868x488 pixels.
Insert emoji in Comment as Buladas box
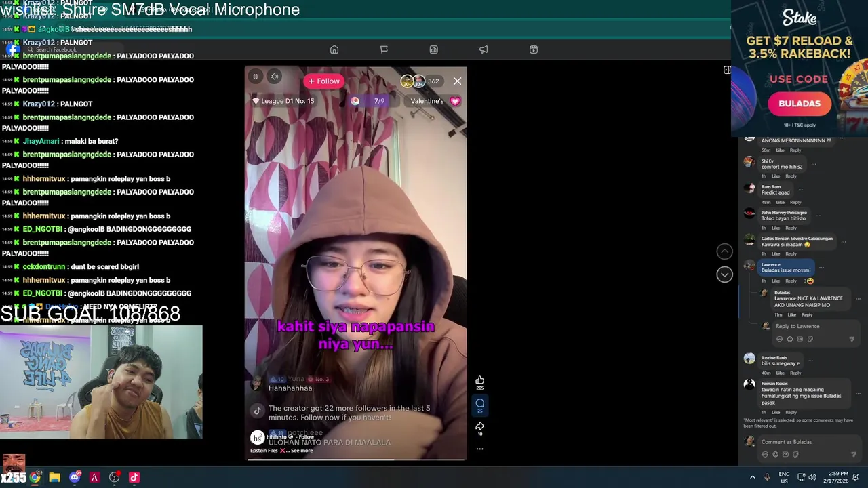(x=775, y=454)
